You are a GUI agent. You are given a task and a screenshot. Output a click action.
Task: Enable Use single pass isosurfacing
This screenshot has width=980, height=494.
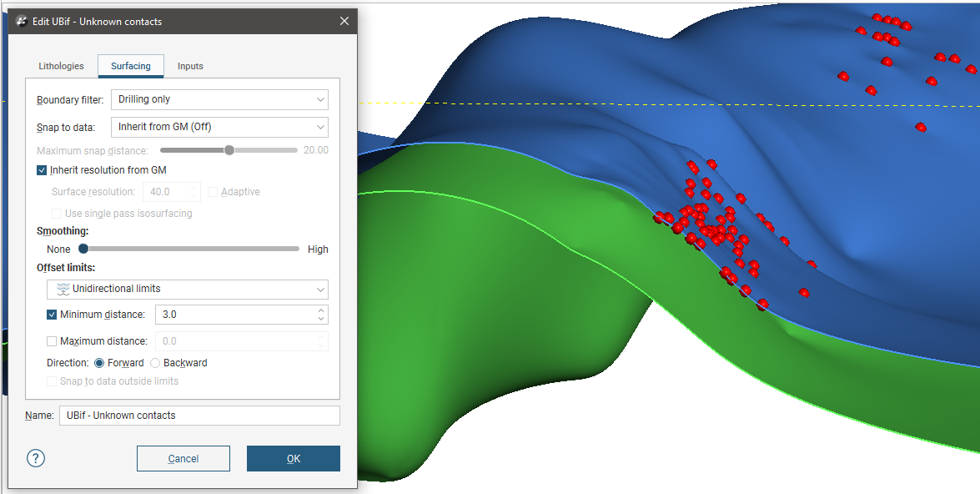[57, 214]
